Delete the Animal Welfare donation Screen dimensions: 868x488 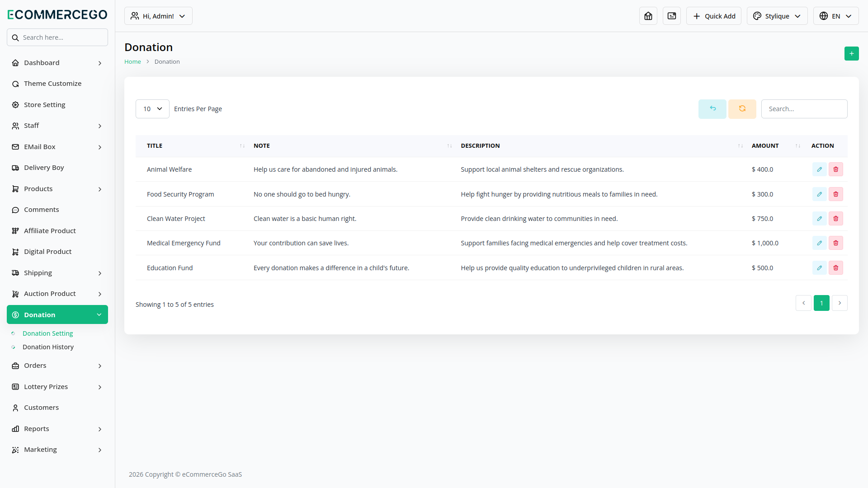coord(835,169)
